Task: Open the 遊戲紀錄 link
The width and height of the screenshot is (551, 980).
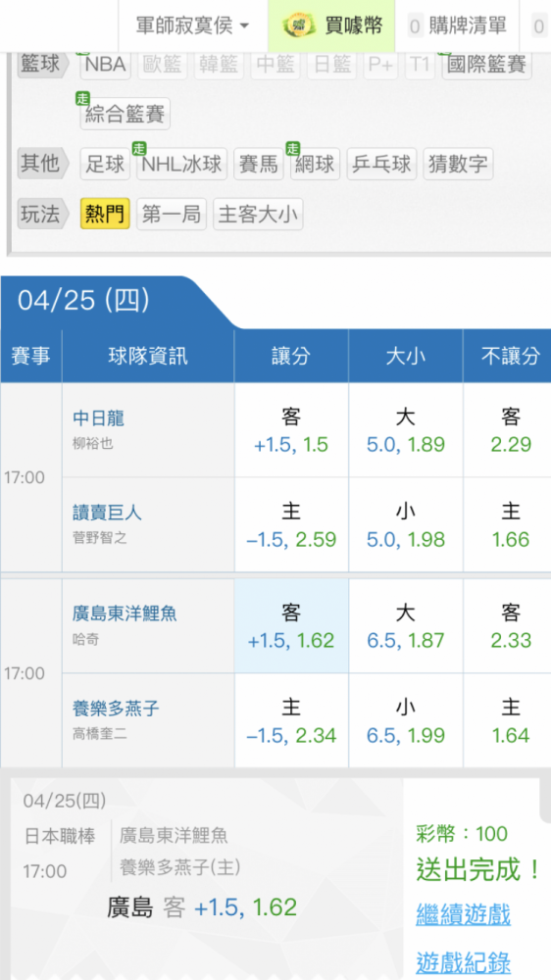Action: pyautogui.click(x=464, y=962)
